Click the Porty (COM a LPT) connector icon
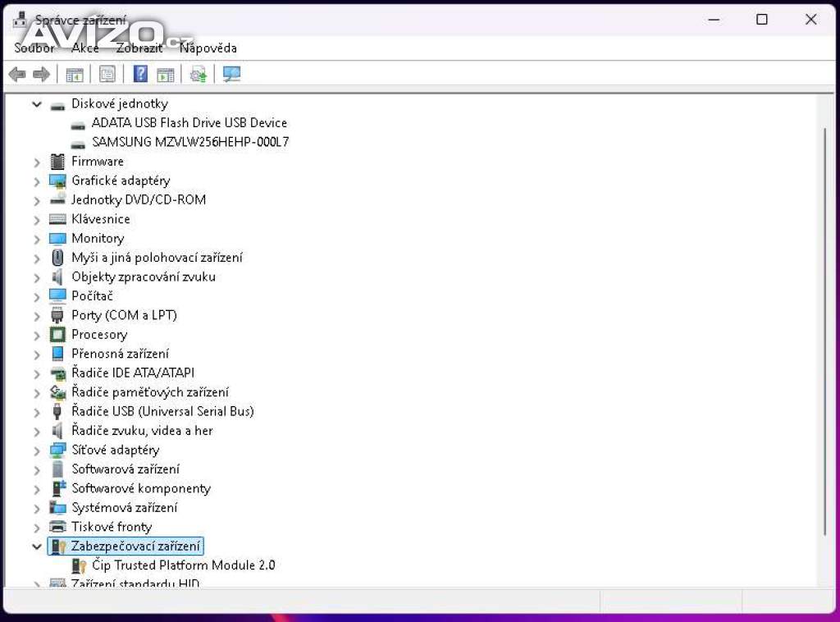The width and height of the screenshot is (840, 622). pyautogui.click(x=57, y=316)
